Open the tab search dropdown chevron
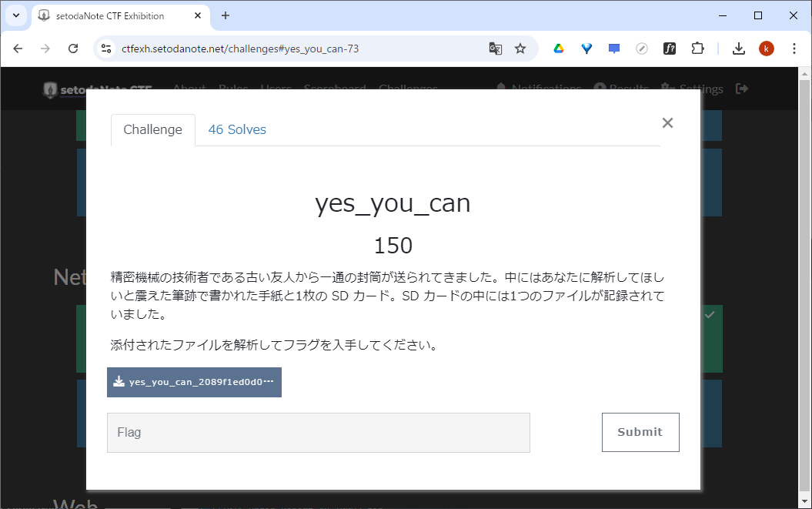The height and width of the screenshot is (509, 812). pyautogui.click(x=16, y=15)
